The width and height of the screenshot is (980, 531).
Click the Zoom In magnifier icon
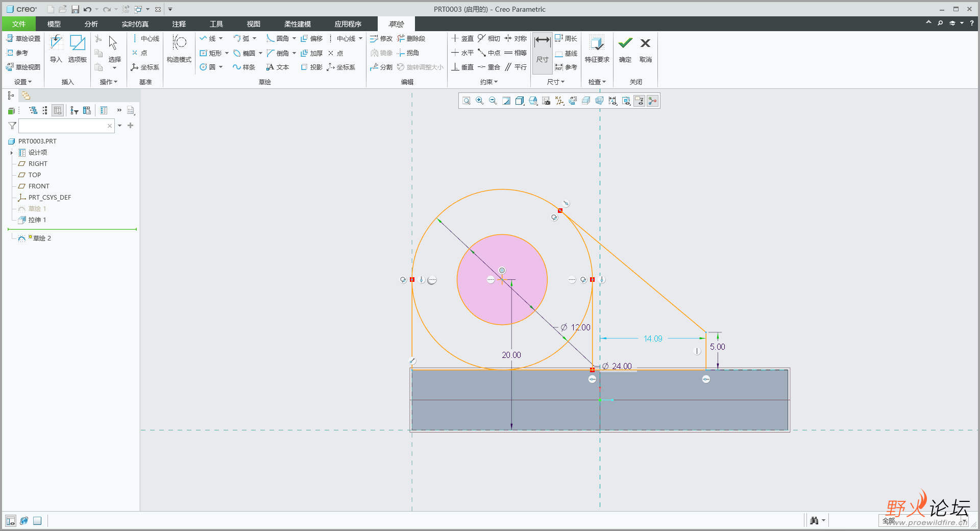pyautogui.click(x=480, y=101)
